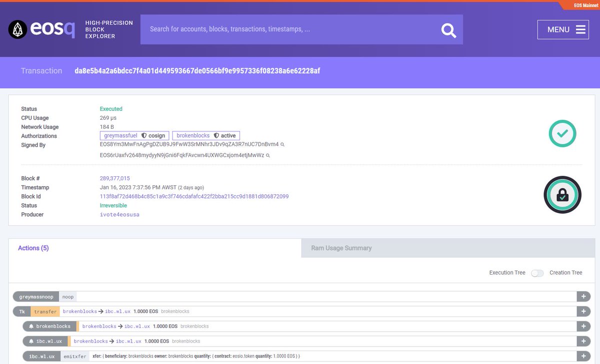Click the bell icon on ibc.wl.ux notification pill
Viewport: 600px width, 364px height.
click(x=31, y=341)
